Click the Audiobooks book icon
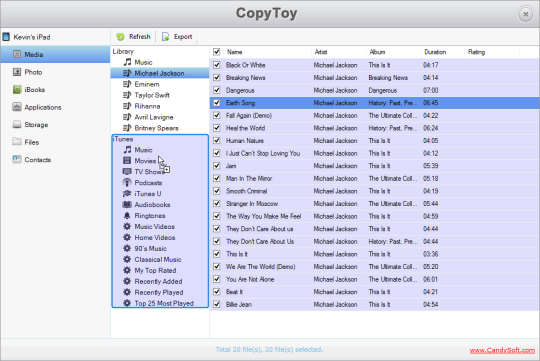540x361 pixels. coord(127,205)
